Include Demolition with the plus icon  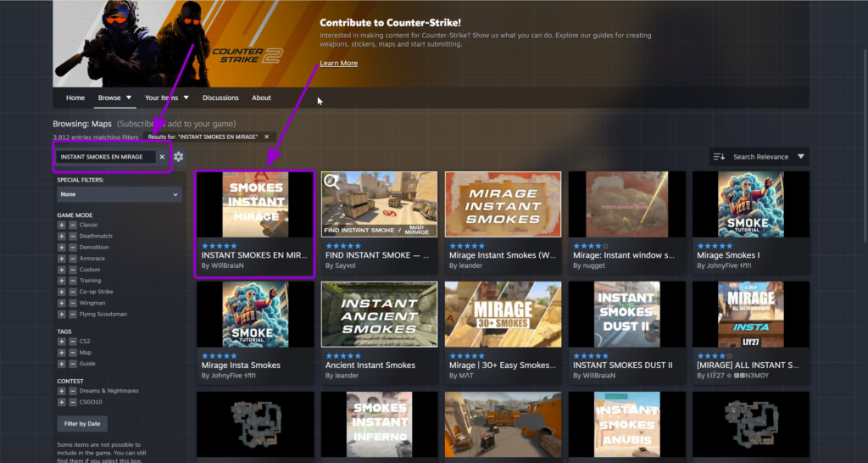point(61,247)
